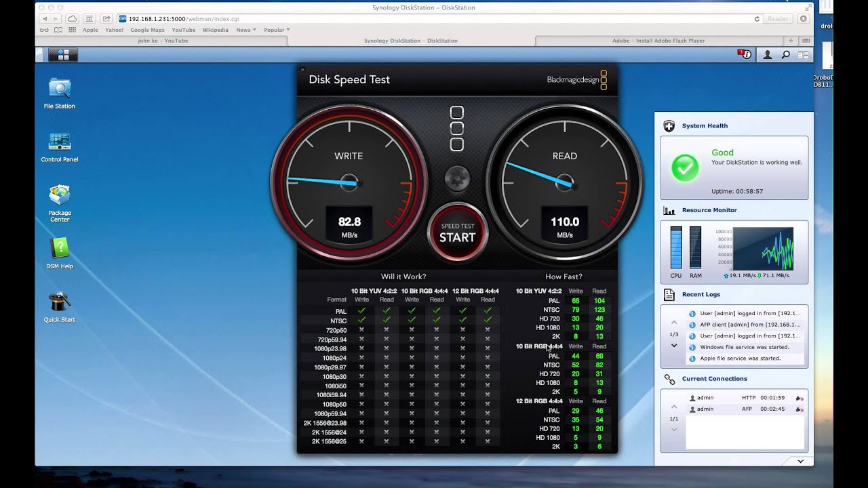
Task: Show previous page of Recent Logs
Action: [673, 323]
